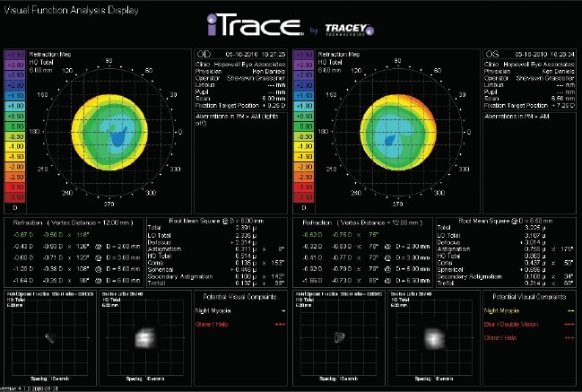The image size is (582, 392).
Task: Pick the -3.00 swatch on the OS scale
Action: click(x=304, y=187)
